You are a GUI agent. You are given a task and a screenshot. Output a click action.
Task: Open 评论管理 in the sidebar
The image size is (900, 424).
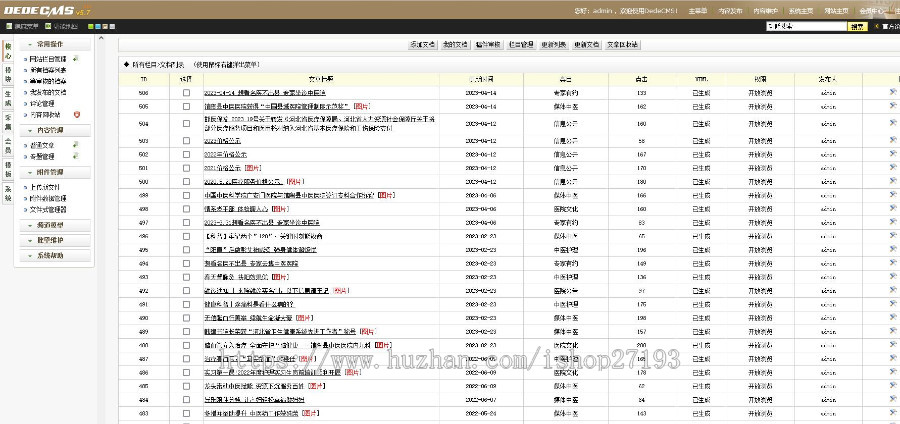[x=41, y=103]
